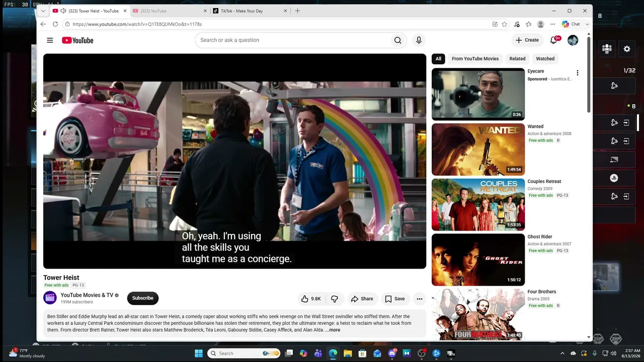Open Edge settings and more menu
This screenshot has height=362, width=644.
pos(553,24)
